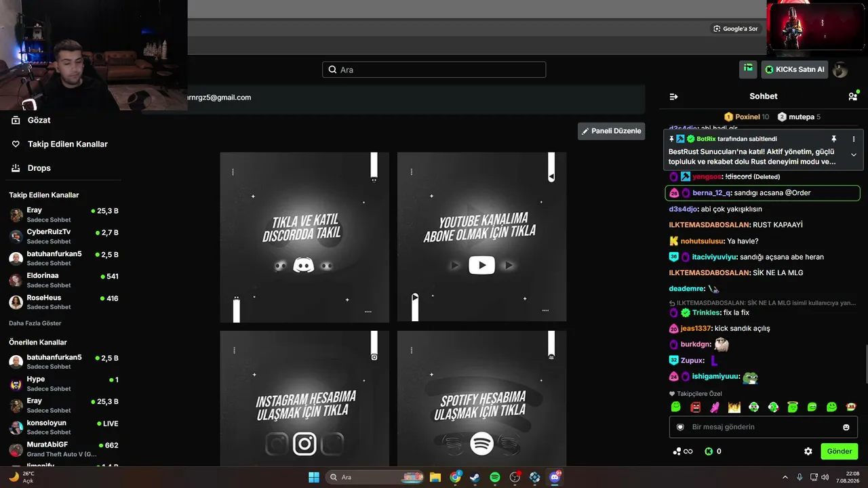Click username jeas1337 in chat
Viewport: 868px width, 488px height.
coord(696,329)
